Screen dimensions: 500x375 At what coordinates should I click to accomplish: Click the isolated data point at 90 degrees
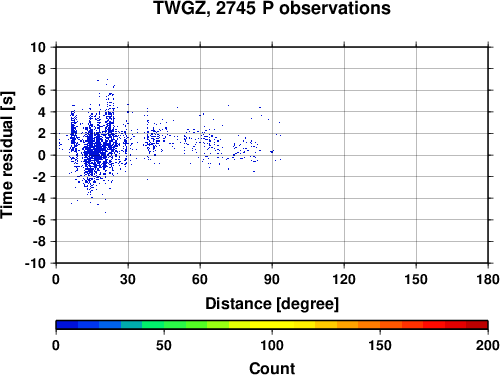(272, 151)
